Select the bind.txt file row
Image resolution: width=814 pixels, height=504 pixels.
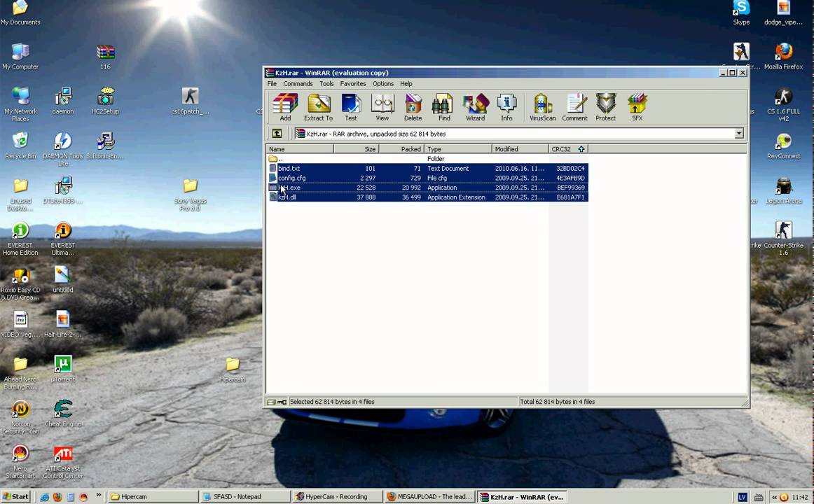[428, 169]
